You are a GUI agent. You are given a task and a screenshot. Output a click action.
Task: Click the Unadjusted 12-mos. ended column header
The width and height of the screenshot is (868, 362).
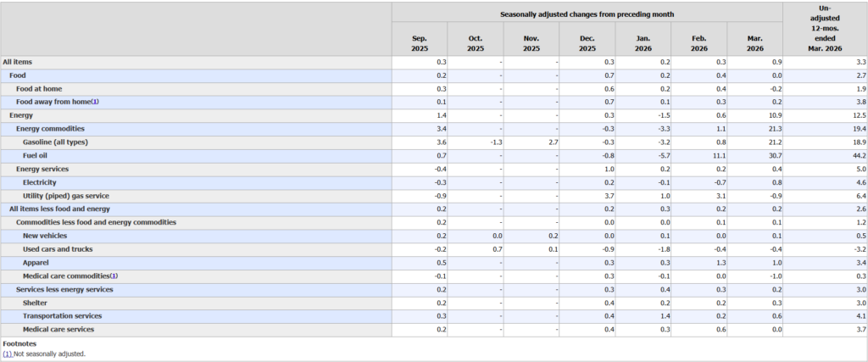coord(824,28)
